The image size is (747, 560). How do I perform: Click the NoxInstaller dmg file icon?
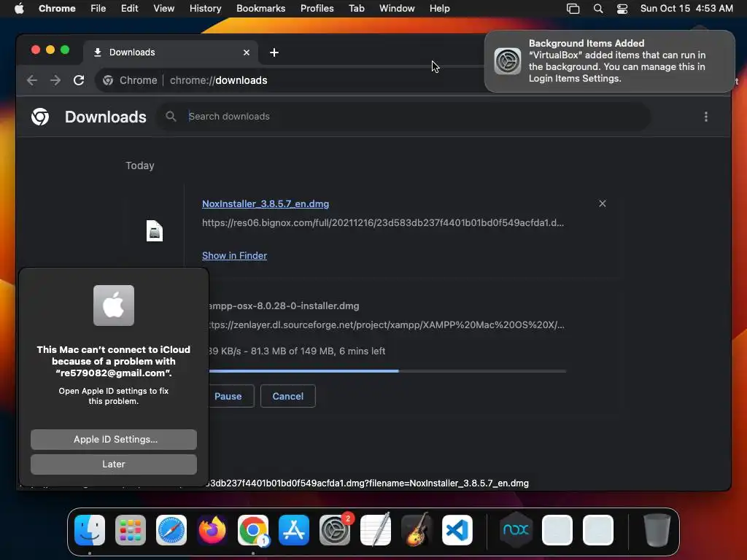pos(155,231)
